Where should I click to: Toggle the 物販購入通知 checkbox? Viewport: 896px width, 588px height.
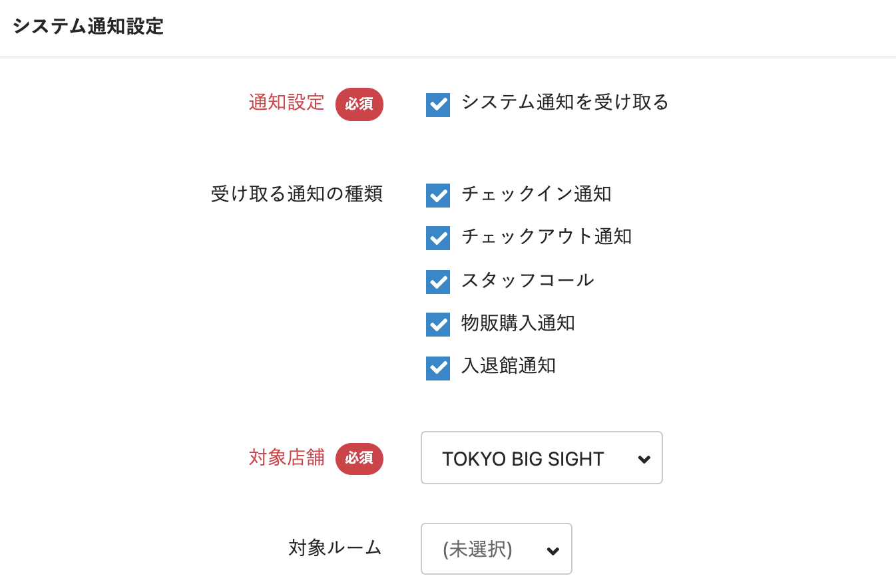click(x=438, y=325)
